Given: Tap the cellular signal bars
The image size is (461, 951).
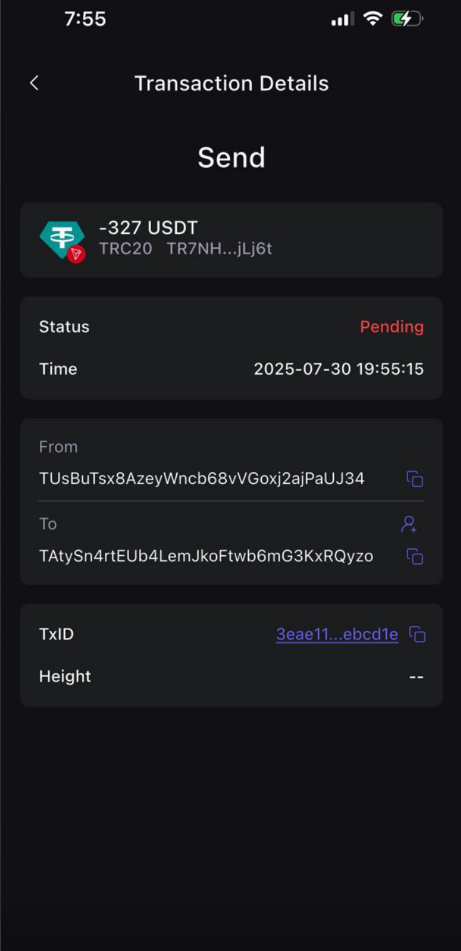Looking at the screenshot, I should click(343, 19).
